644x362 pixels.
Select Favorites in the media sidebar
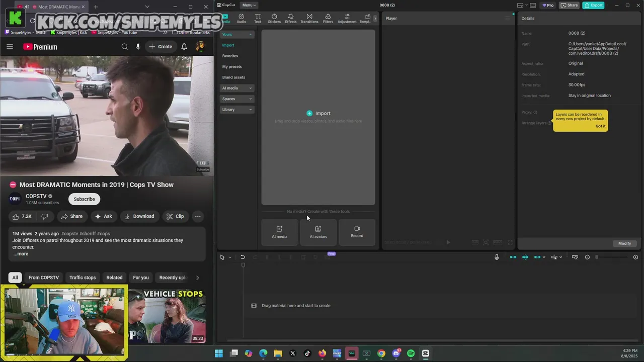click(230, 56)
